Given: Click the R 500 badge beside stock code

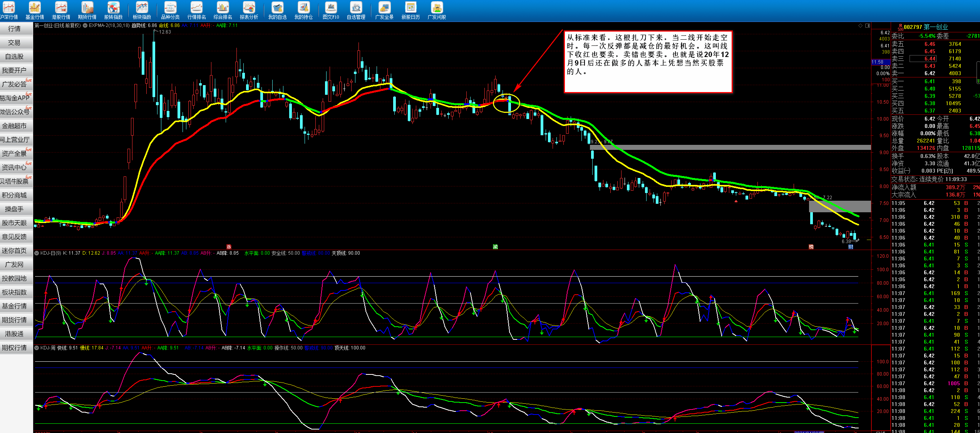Looking at the screenshot, I should pyautogui.click(x=900, y=27).
